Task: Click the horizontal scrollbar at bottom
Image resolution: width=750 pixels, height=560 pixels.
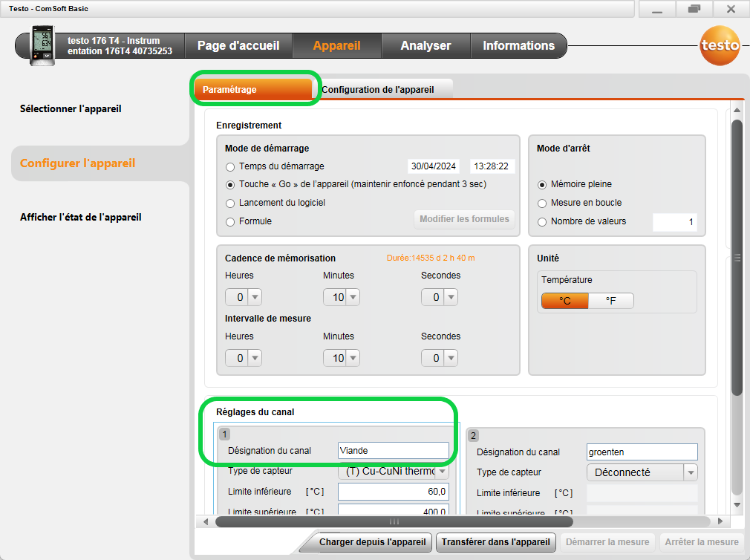Action: [394, 522]
